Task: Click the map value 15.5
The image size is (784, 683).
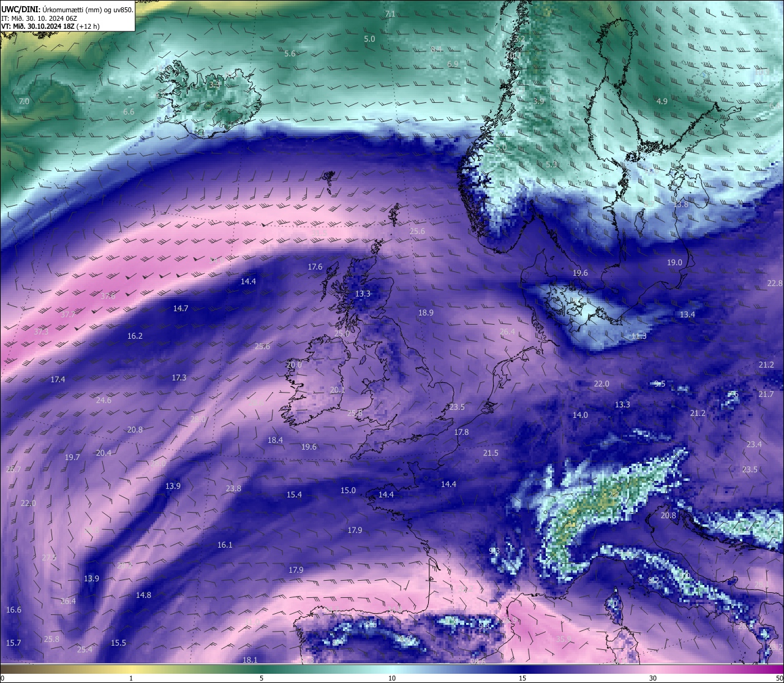Action: tap(118, 643)
